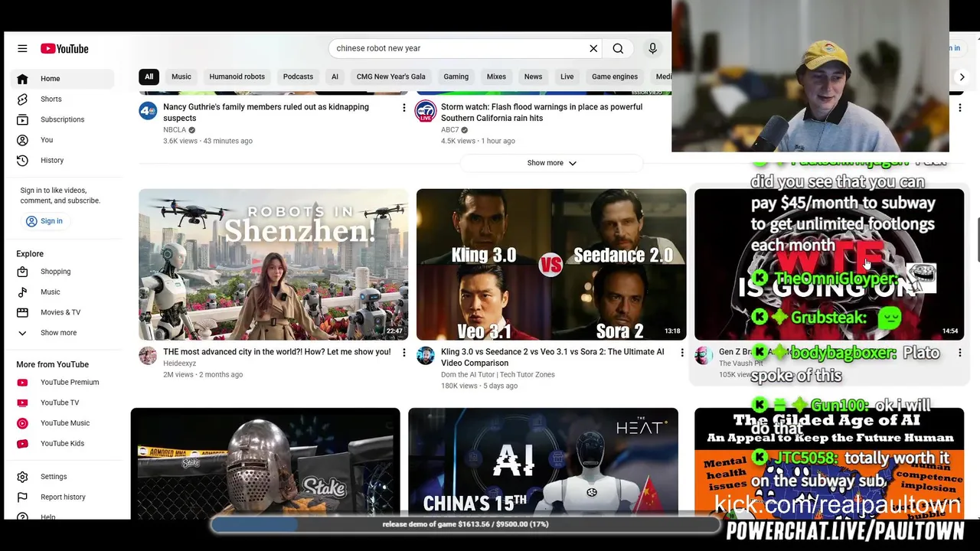Advance the filter chips with the right arrow

click(x=962, y=77)
